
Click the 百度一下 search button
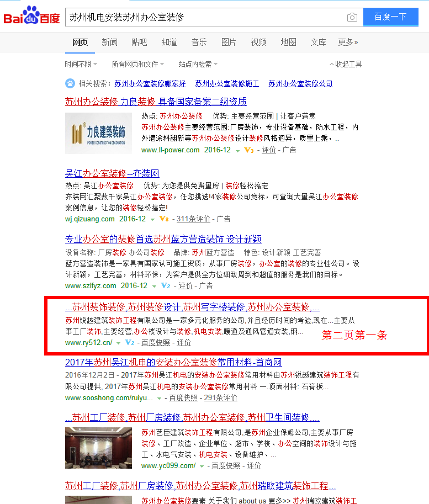click(x=391, y=17)
